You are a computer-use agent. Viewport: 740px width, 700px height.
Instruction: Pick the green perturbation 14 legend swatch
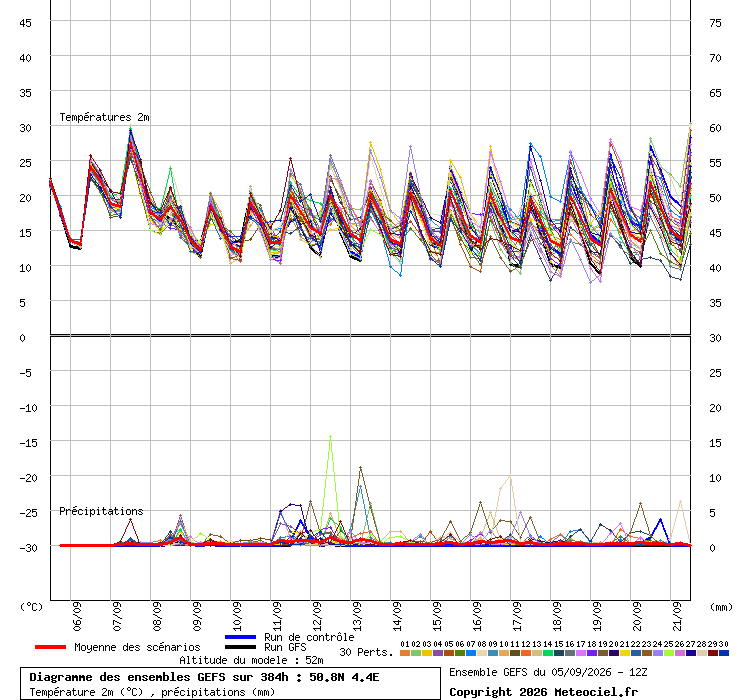[547, 653]
